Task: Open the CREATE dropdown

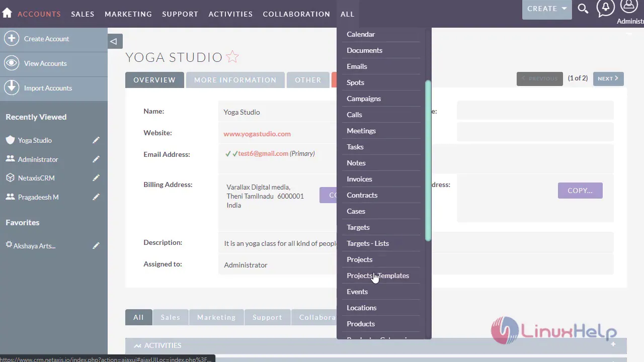Action: pyautogui.click(x=547, y=9)
